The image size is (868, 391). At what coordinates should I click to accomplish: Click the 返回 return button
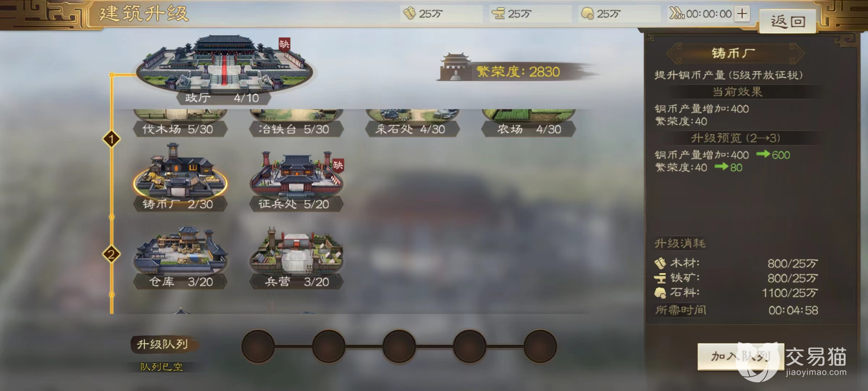(788, 22)
